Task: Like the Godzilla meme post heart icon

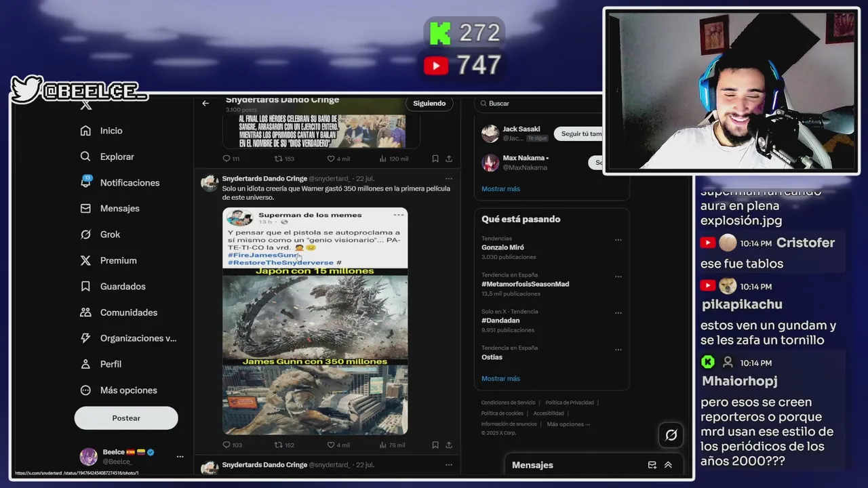Action: (x=331, y=445)
